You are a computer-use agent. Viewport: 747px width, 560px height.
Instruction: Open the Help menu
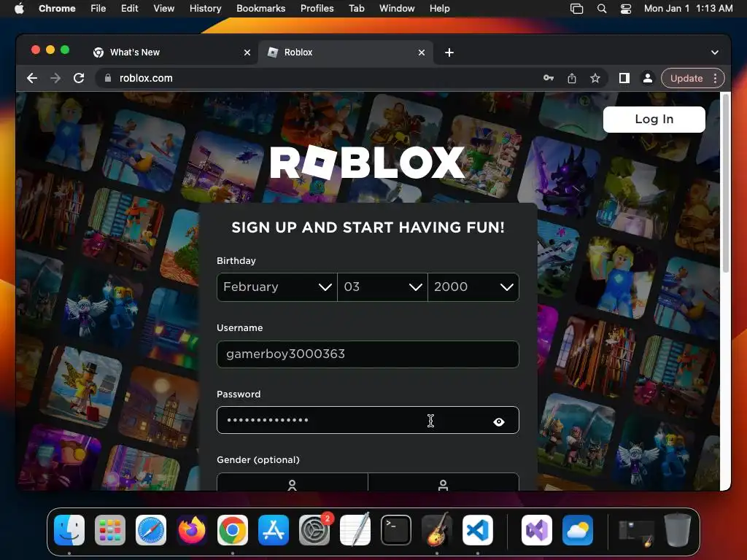[439, 9]
